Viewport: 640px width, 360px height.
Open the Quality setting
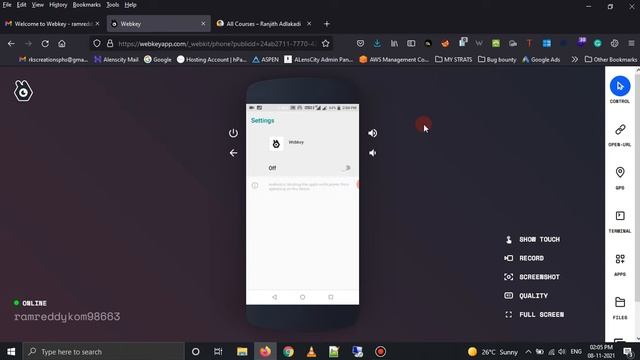click(526, 296)
